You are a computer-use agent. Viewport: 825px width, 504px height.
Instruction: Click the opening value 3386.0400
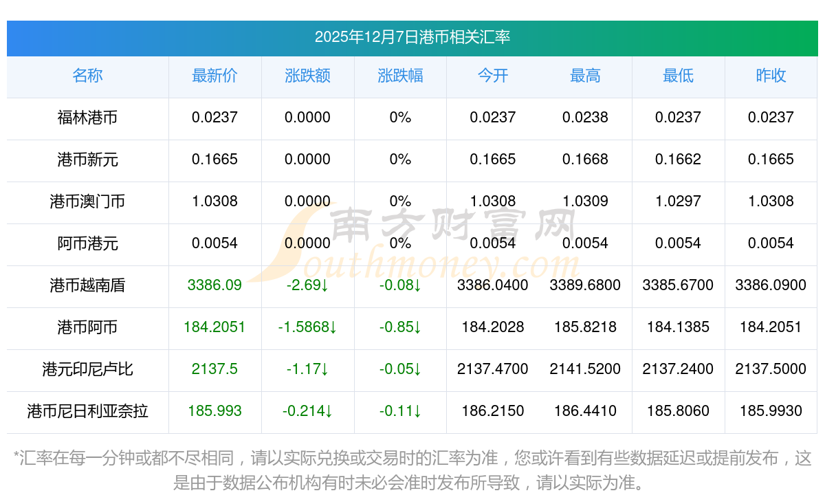click(493, 285)
